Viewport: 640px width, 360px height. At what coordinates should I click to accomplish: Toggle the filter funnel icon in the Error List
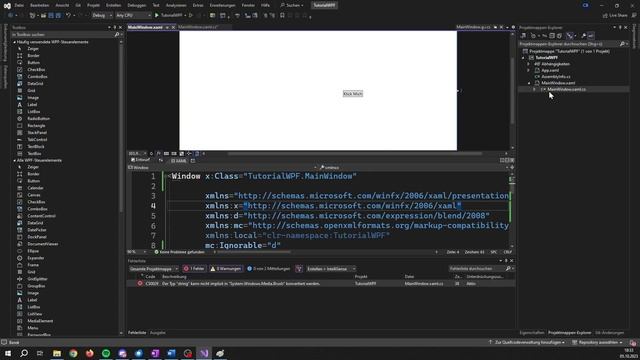299,269
